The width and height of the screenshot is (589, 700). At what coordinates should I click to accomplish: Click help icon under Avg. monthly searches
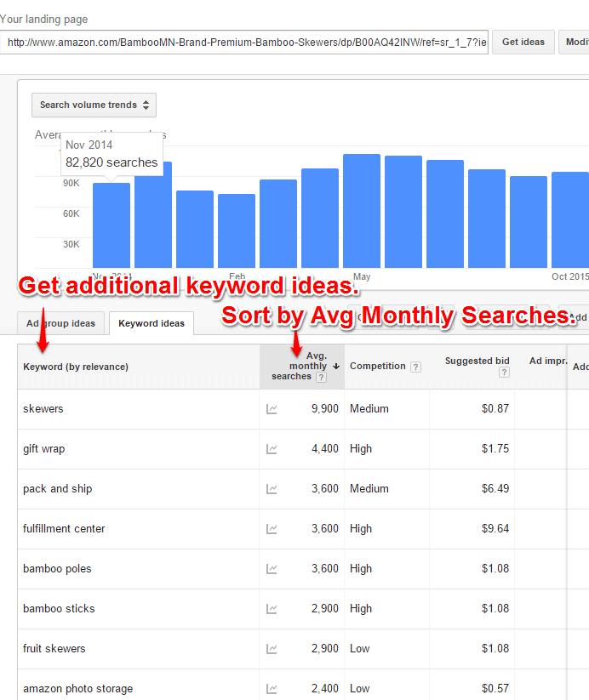click(x=321, y=377)
